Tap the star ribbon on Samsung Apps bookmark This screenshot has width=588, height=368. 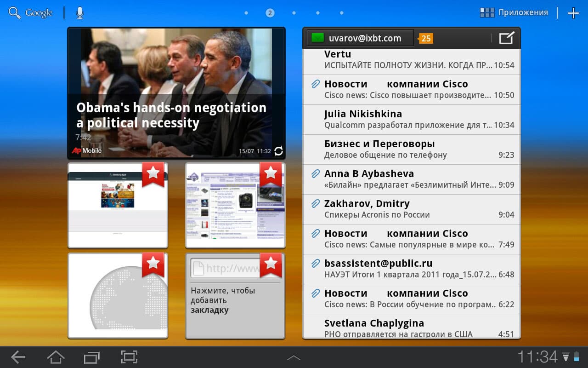(x=153, y=174)
